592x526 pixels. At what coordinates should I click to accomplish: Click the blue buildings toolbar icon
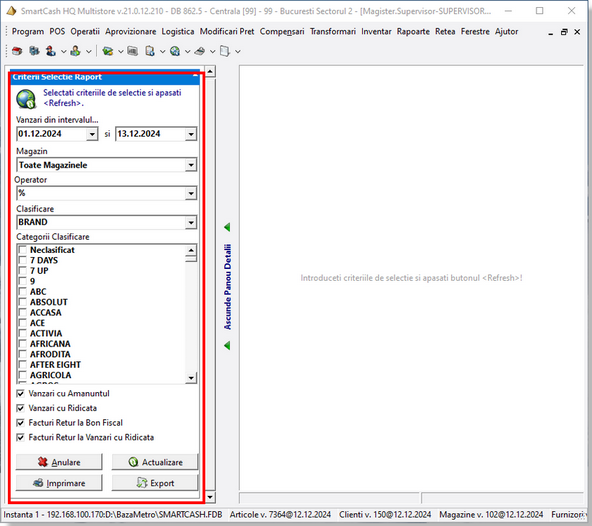34,51
